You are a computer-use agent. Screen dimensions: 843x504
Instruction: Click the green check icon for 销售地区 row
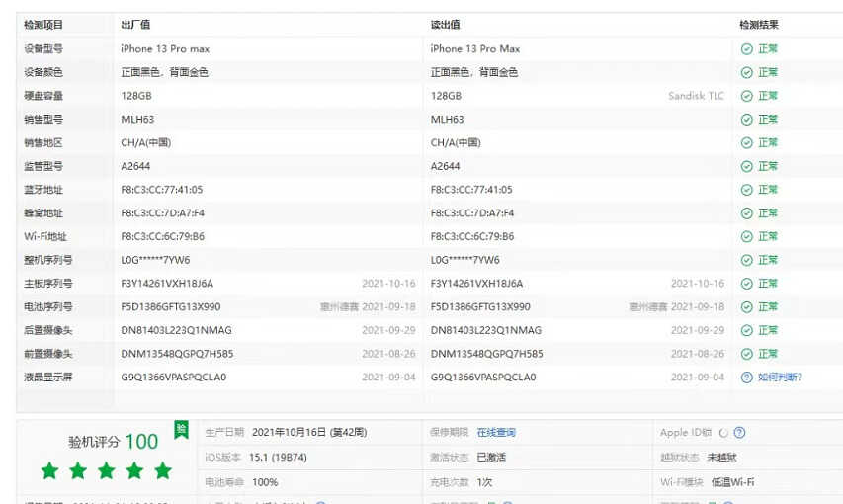pyautogui.click(x=747, y=143)
